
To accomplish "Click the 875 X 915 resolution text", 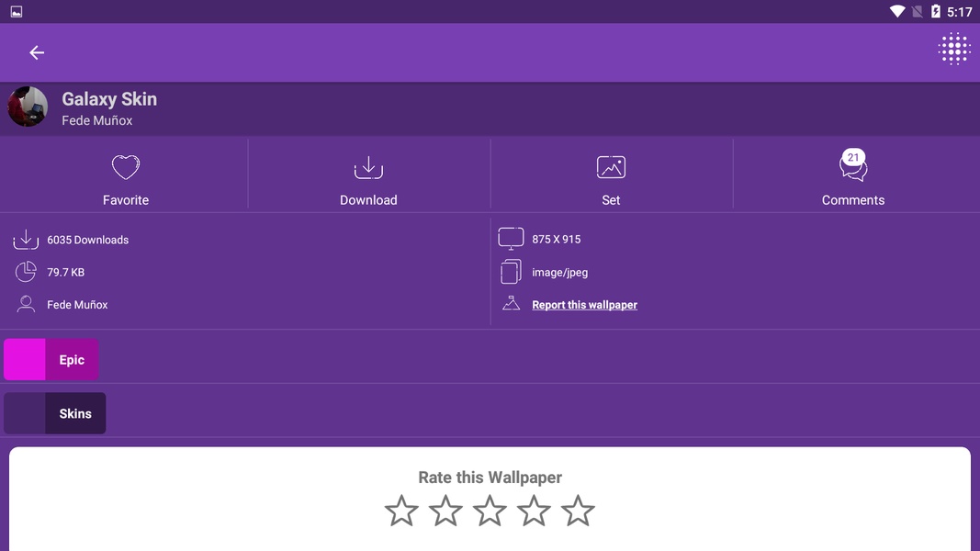I will [557, 240].
